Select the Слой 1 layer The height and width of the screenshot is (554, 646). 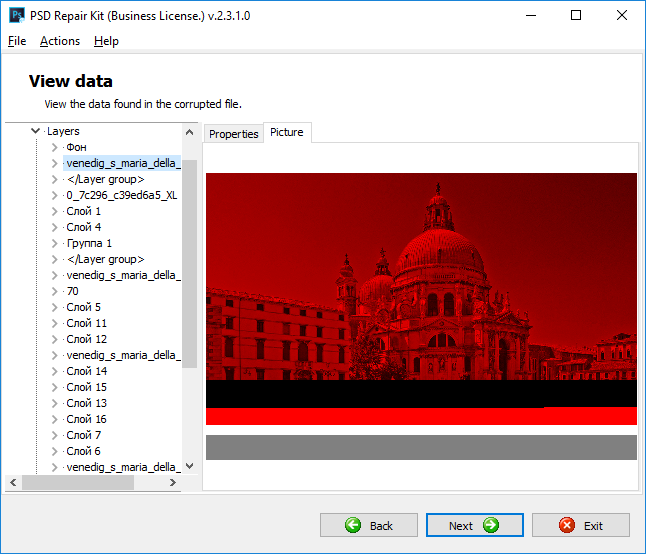pos(84,211)
